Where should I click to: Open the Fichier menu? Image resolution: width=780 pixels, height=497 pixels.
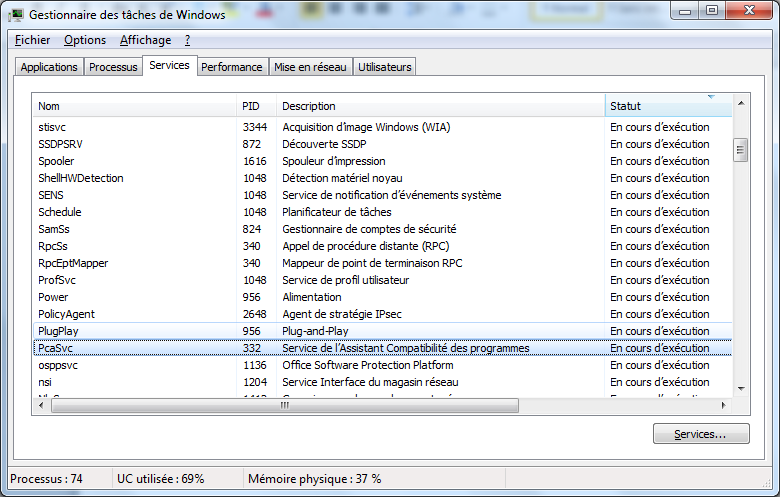tap(32, 40)
